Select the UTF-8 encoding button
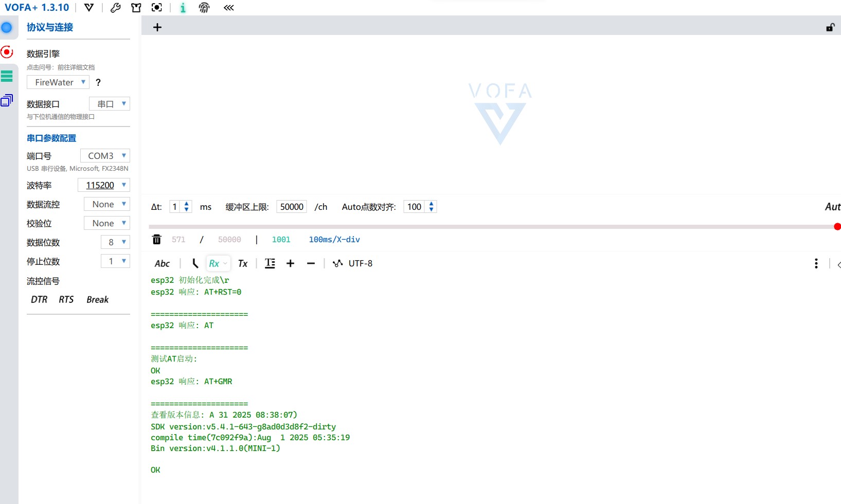The width and height of the screenshot is (841, 504). coord(353,263)
